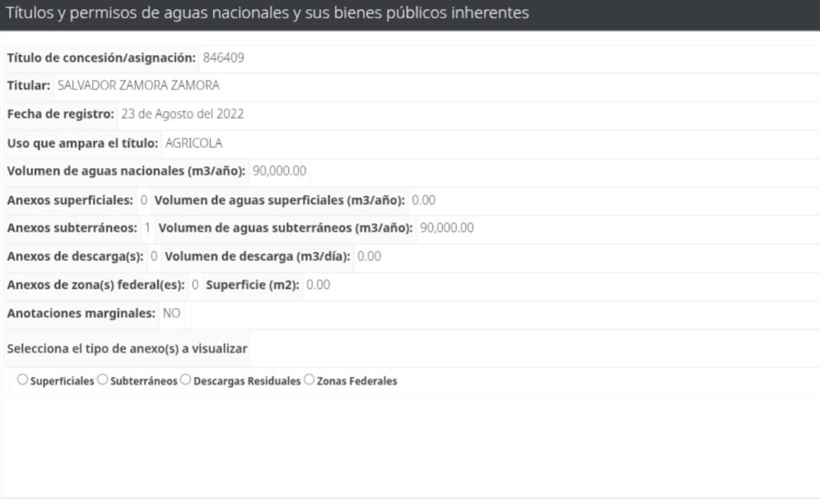This screenshot has width=820, height=504.
Task: Click the Fecha de registro label
Action: (60, 114)
